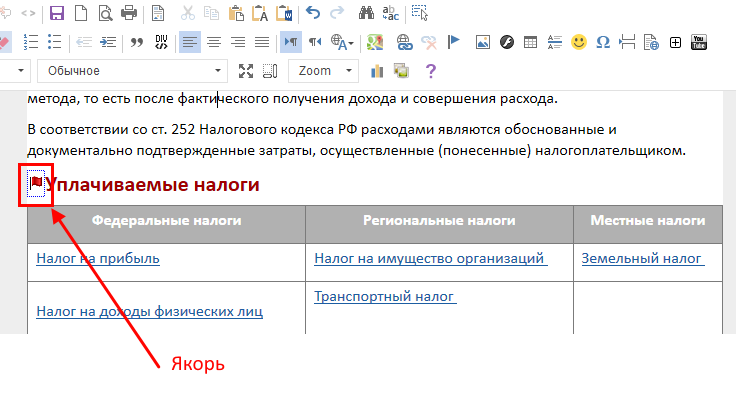
Task: Insert a Flash object
Action: click(x=506, y=42)
